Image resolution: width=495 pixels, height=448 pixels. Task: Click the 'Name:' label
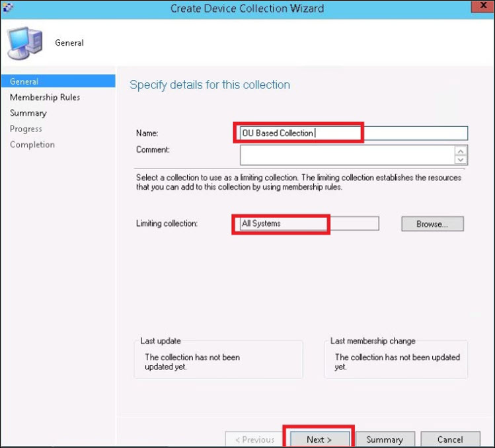point(147,133)
